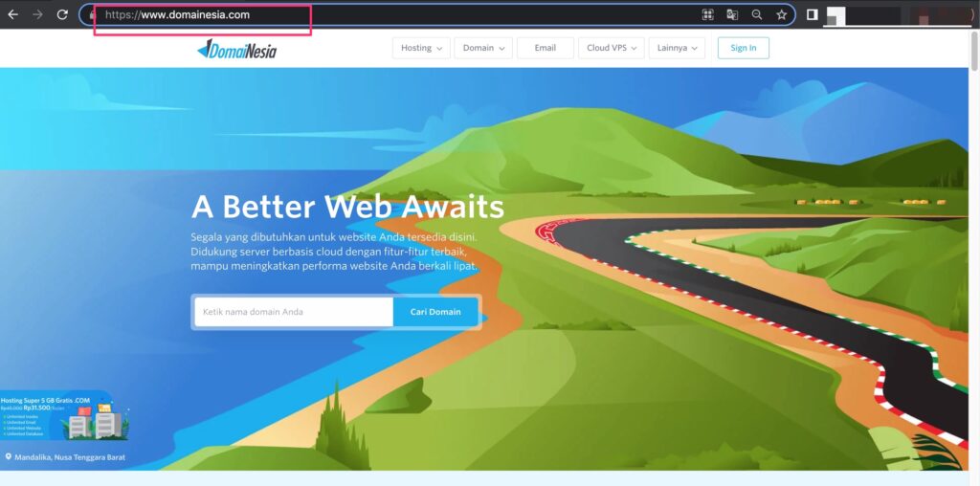Screen dimensions: 980x486
Task: Expand the Hosting dropdown menu
Action: [422, 48]
